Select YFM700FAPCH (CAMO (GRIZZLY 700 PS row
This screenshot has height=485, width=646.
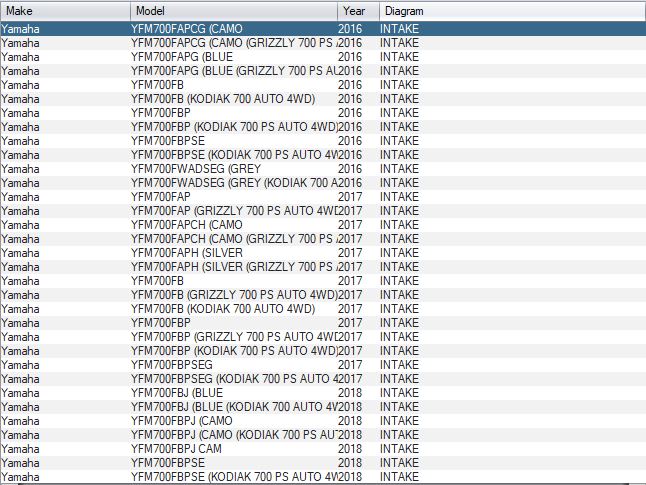tap(323, 239)
